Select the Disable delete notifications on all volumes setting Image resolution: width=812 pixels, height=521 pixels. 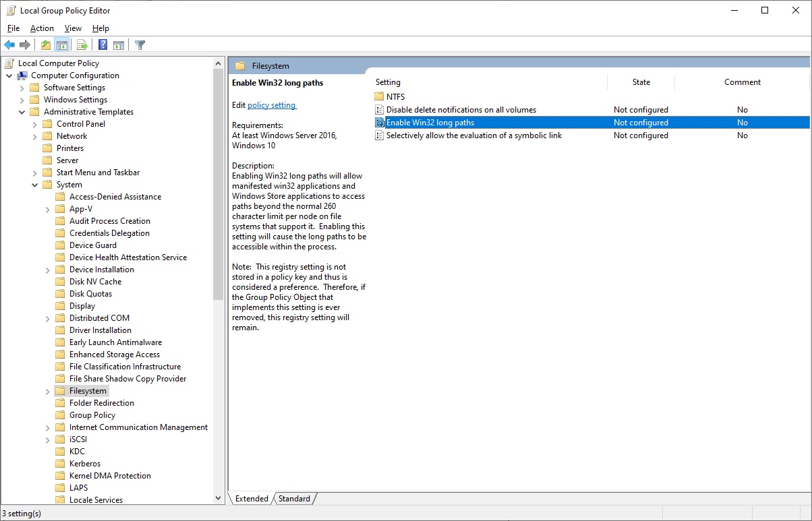point(461,110)
